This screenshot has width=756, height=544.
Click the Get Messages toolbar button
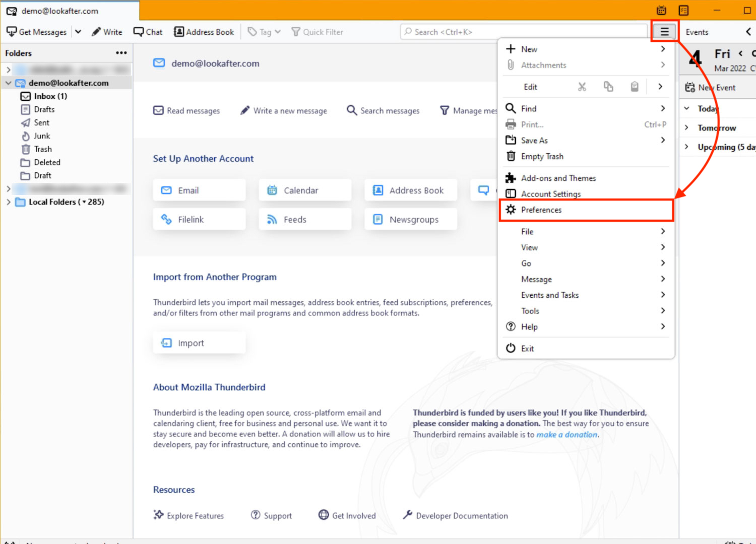[x=37, y=32]
